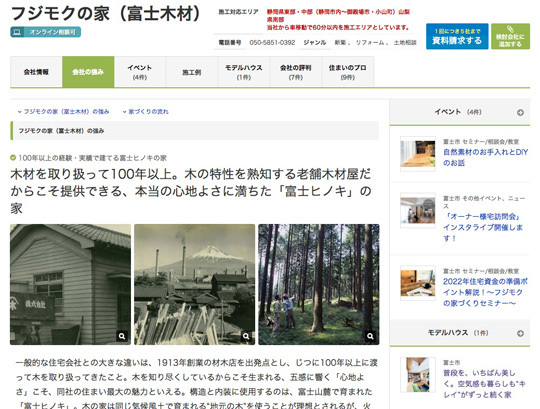Open events list via arrow icon beside イベント
This screenshot has width=540, height=409.
[520, 113]
